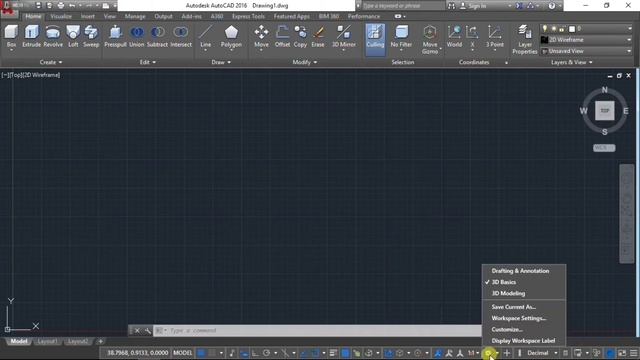This screenshot has height=360, width=640.
Task: Expand the Modify panel dropdown
Action: (x=305, y=62)
